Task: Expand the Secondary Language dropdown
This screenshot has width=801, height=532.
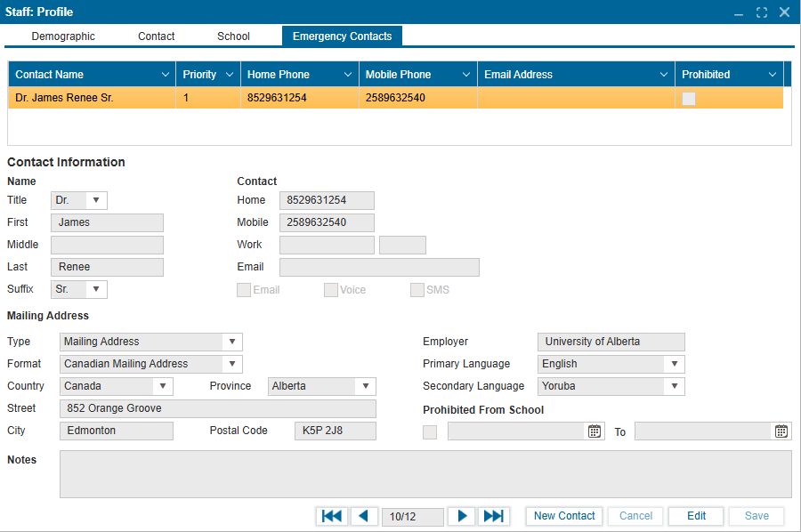Action: tap(675, 386)
